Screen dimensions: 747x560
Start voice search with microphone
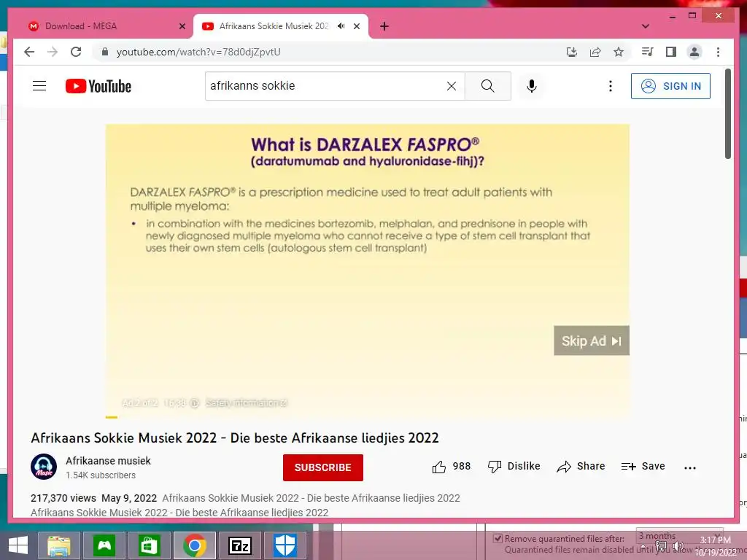click(x=532, y=86)
